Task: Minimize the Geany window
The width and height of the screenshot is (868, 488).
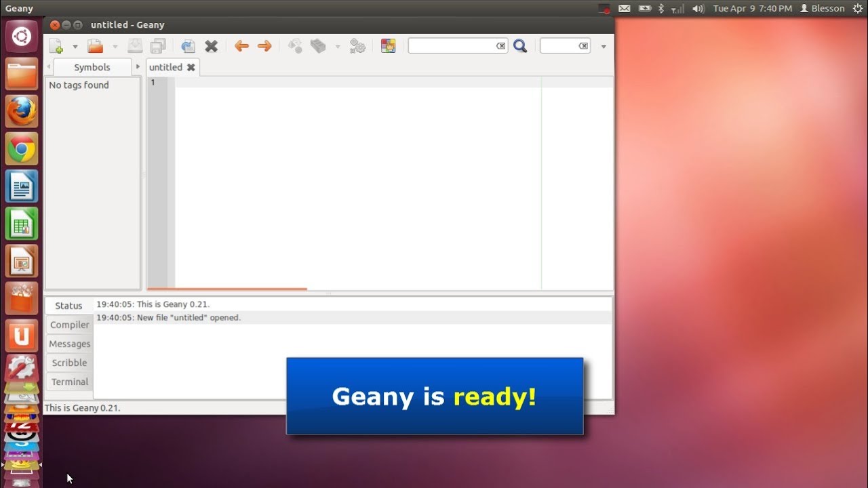Action: click(x=66, y=25)
